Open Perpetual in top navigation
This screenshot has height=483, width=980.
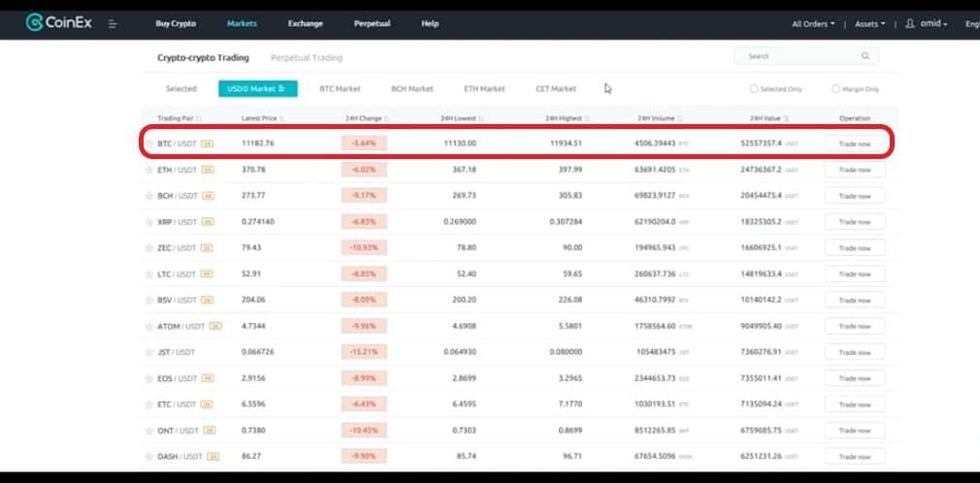[372, 23]
